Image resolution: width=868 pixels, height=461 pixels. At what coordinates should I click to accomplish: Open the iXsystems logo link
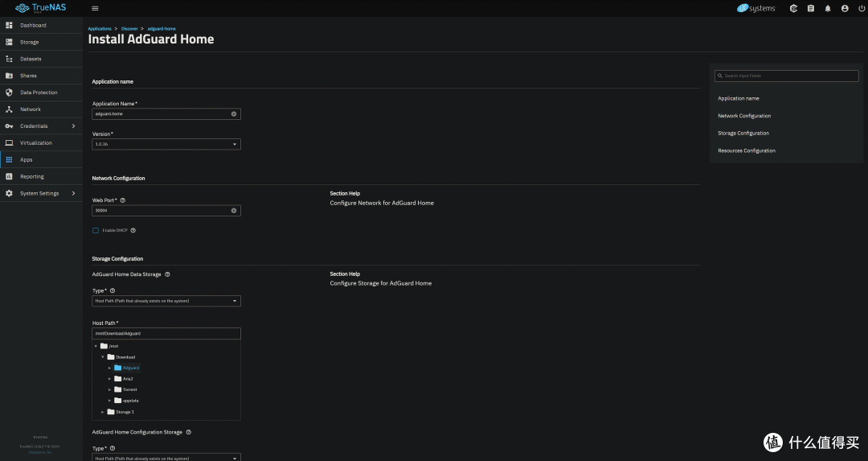point(756,8)
